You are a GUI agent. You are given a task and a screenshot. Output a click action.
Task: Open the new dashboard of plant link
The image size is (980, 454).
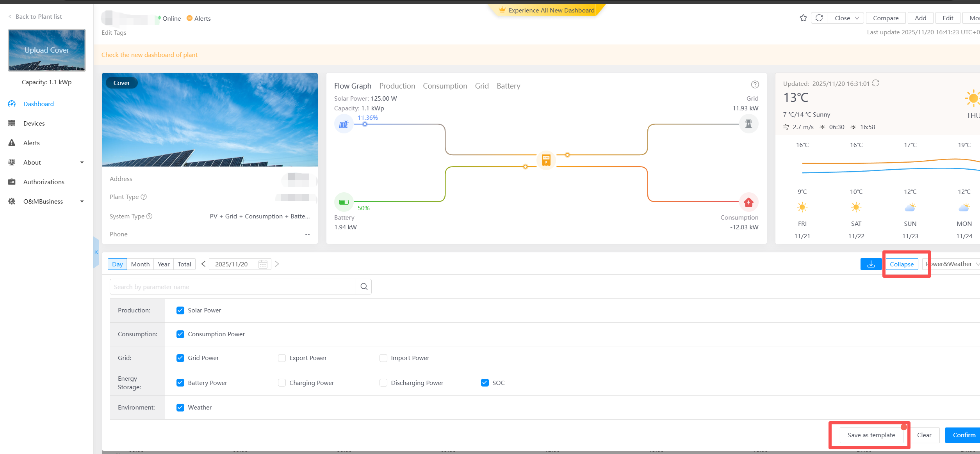150,55
